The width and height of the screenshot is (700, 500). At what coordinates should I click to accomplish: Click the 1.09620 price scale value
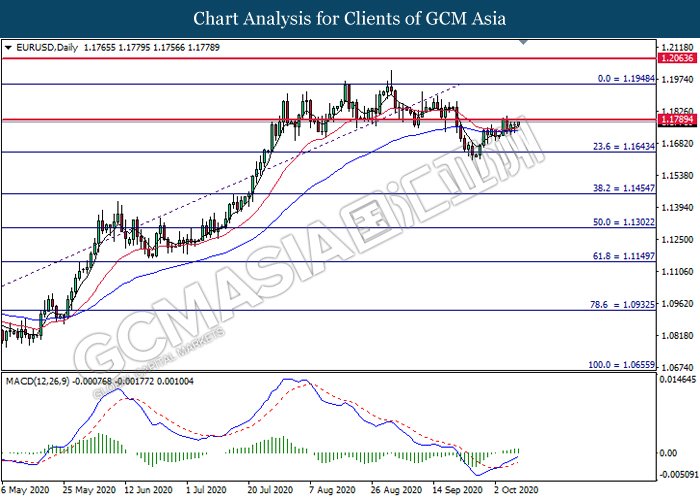(x=678, y=304)
